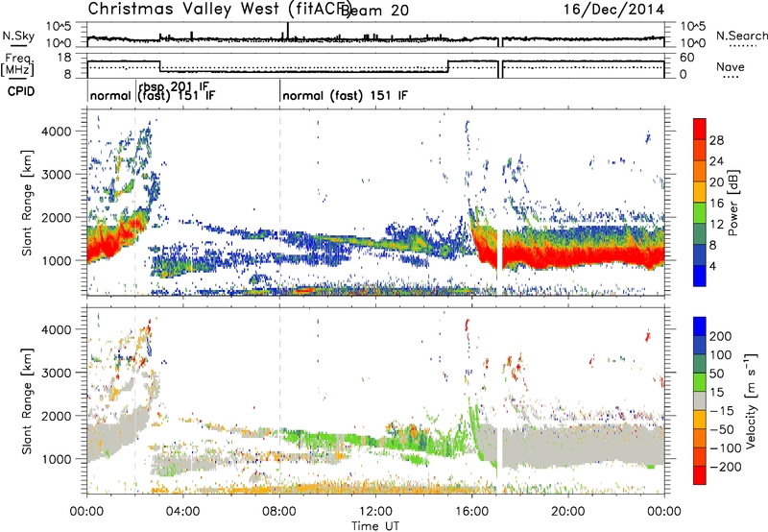This screenshot has width=768, height=532.
Task: Select the 'N.Sky' legend label
Action: (18, 36)
